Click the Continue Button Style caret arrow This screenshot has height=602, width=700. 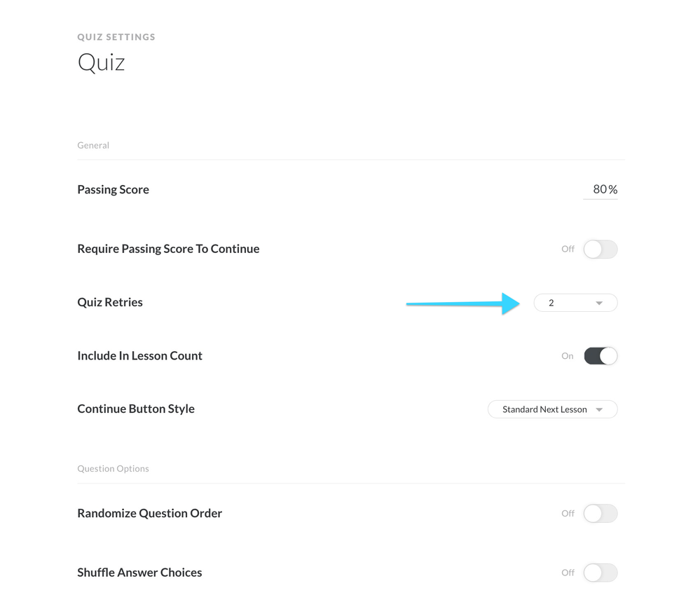pyautogui.click(x=599, y=409)
